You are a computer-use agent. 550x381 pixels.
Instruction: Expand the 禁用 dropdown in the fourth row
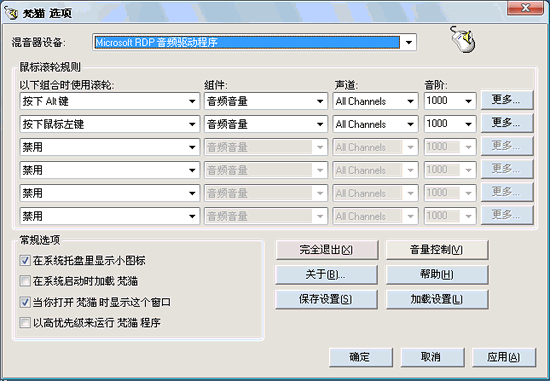click(x=110, y=170)
